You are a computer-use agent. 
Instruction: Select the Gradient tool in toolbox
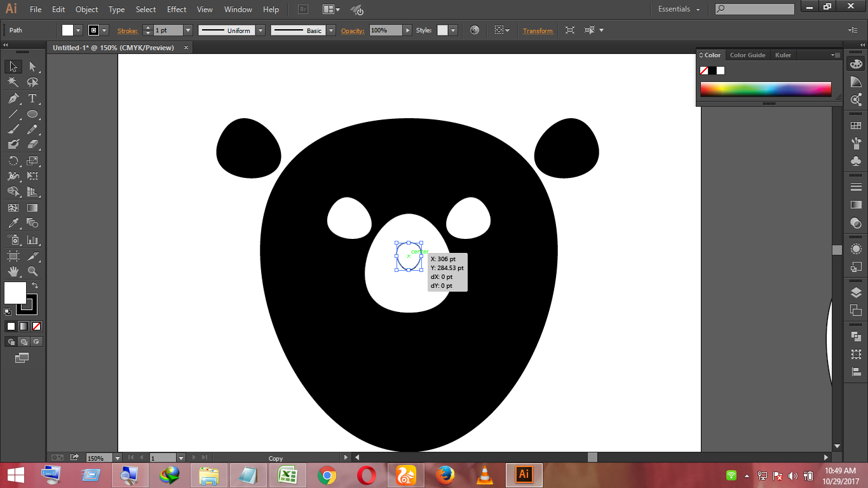32,208
